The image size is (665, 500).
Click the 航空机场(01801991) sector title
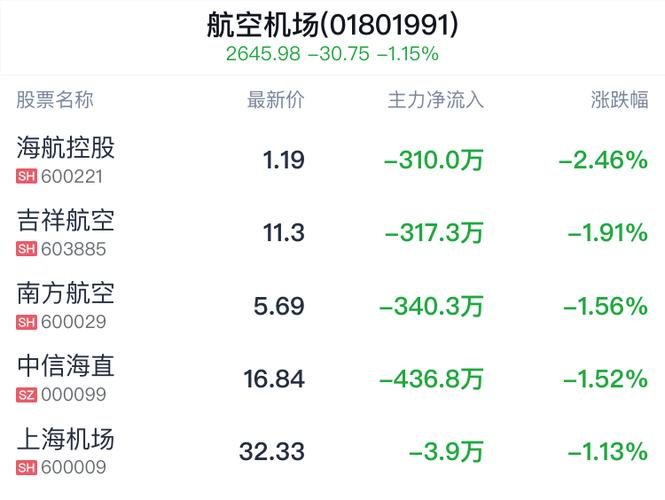(332, 24)
